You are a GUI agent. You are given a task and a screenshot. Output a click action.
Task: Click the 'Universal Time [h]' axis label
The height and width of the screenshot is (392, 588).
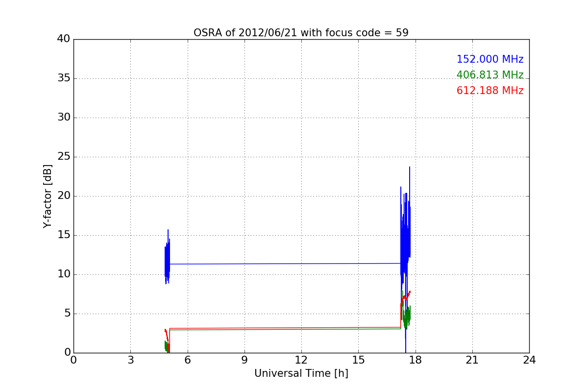pyautogui.click(x=301, y=373)
